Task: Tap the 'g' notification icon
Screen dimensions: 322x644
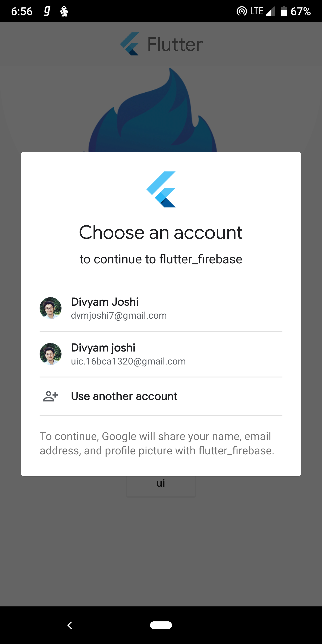Action: click(47, 11)
